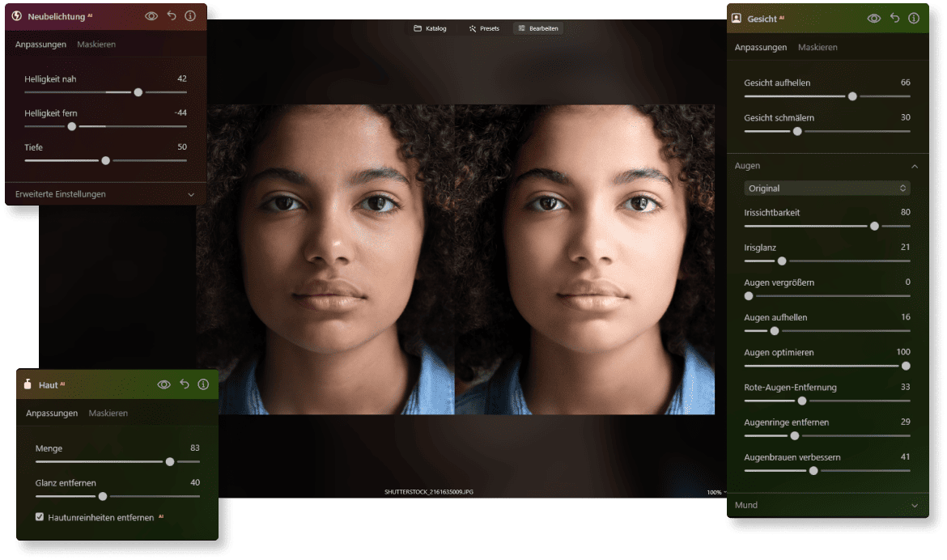Open the info icon on the Neubelichtung panel
The width and height of the screenshot is (947, 560).
point(192,16)
